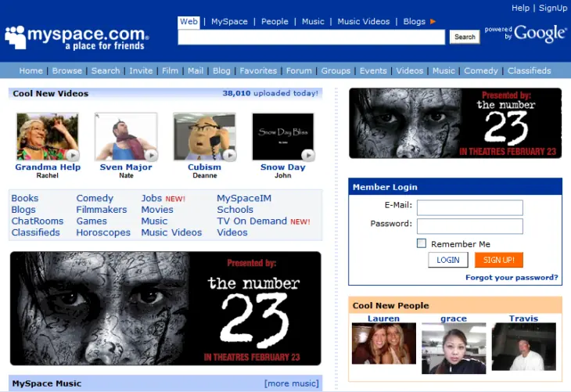
Task: Click the Google logo
Action: (x=540, y=34)
